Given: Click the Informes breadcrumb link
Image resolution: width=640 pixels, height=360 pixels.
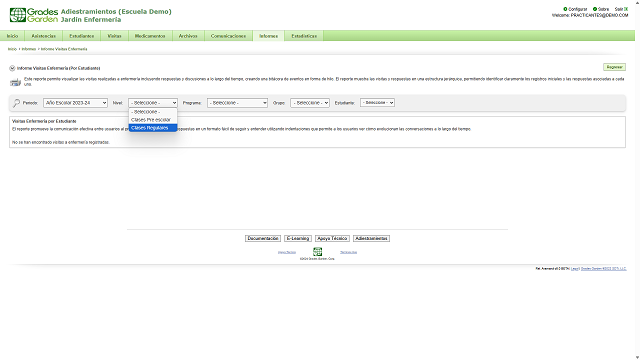Looking at the screenshot, I should point(29,49).
